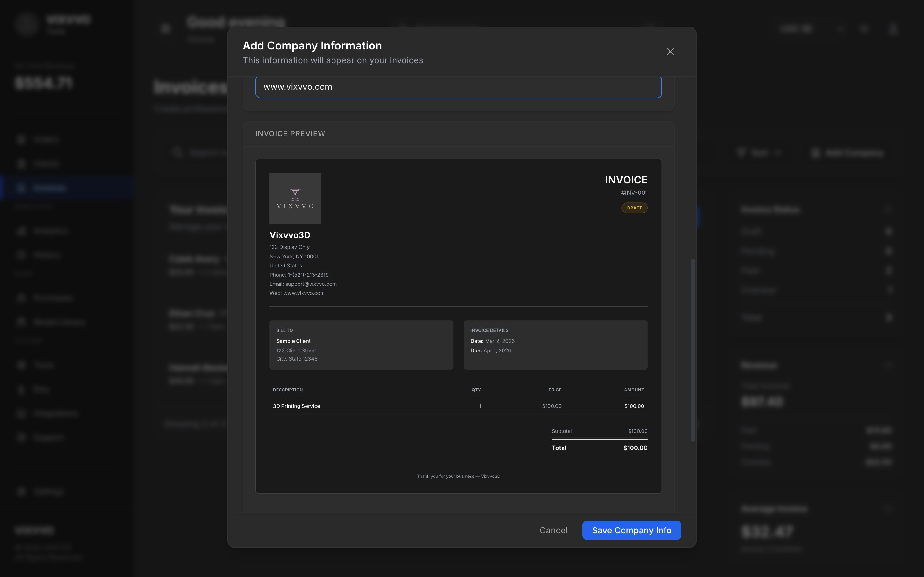Open Clients from the sidebar
Viewport: 924px width, 577px height.
tap(46, 163)
